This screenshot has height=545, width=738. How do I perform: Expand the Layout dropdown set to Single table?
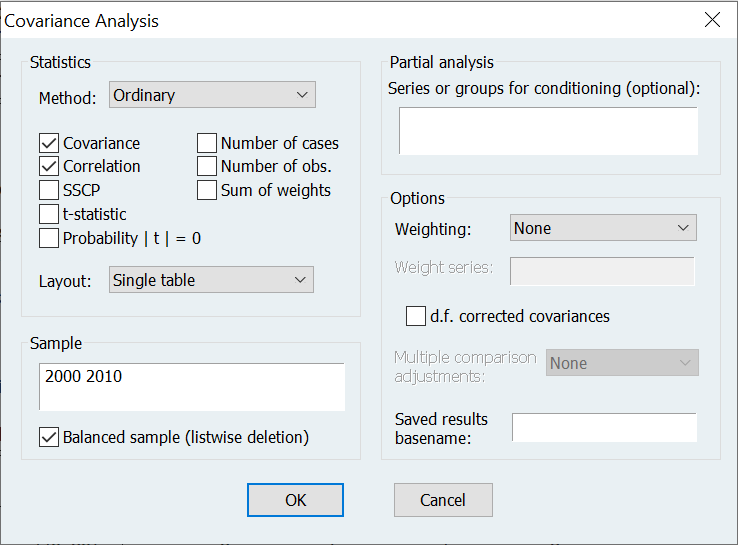[x=211, y=280]
